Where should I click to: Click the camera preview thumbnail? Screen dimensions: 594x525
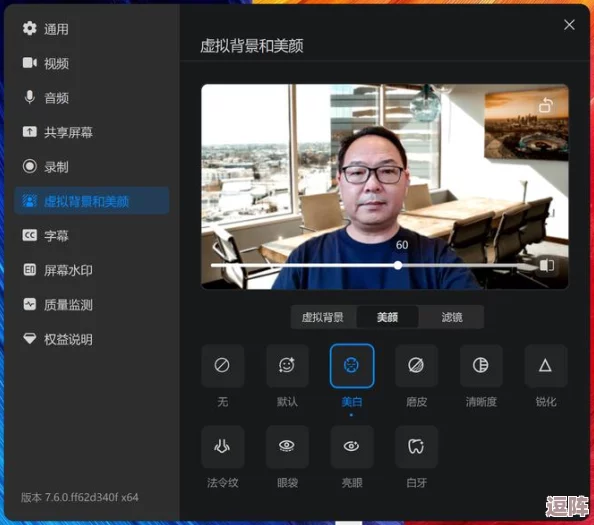coord(385,186)
